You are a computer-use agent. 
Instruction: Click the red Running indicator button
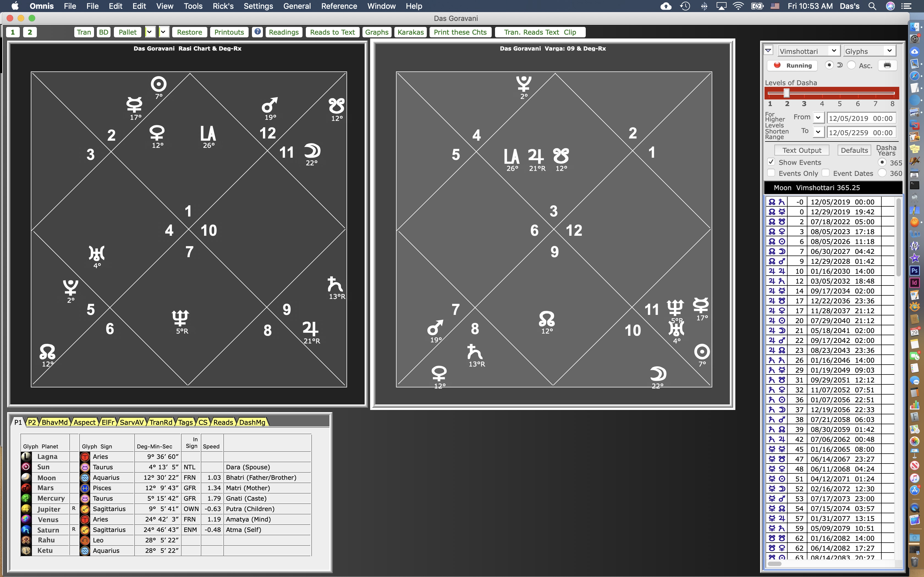792,65
